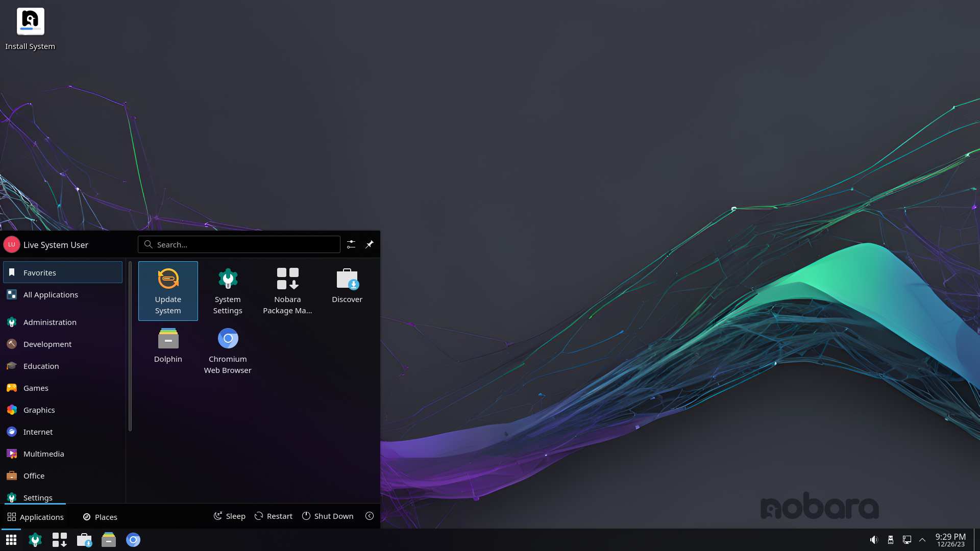The width and height of the screenshot is (980, 551).
Task: Open the Games category
Action: pos(36,388)
